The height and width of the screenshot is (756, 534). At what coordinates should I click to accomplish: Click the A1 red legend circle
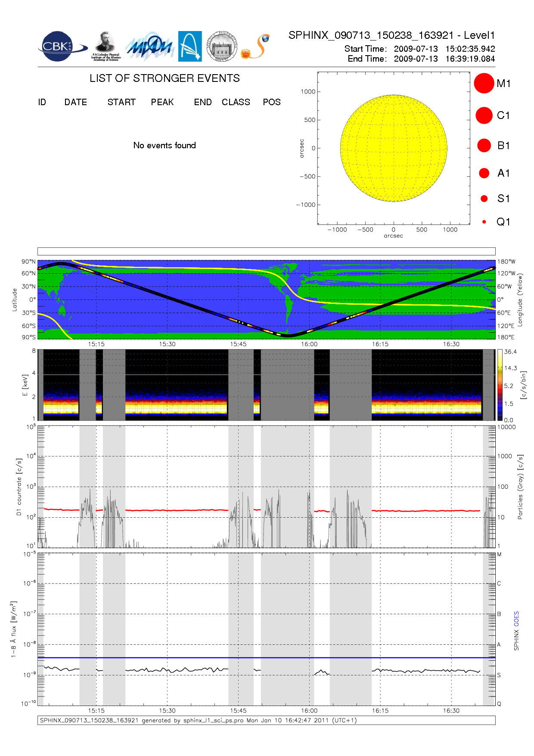pyautogui.click(x=484, y=173)
